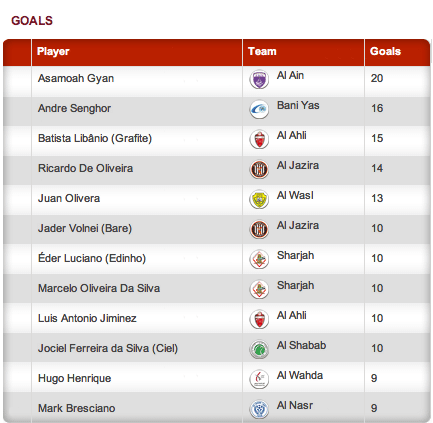Image resolution: width=433 pixels, height=423 pixels.
Task: Click Al Jazira crest in Jader Volnei row
Action: (259, 229)
